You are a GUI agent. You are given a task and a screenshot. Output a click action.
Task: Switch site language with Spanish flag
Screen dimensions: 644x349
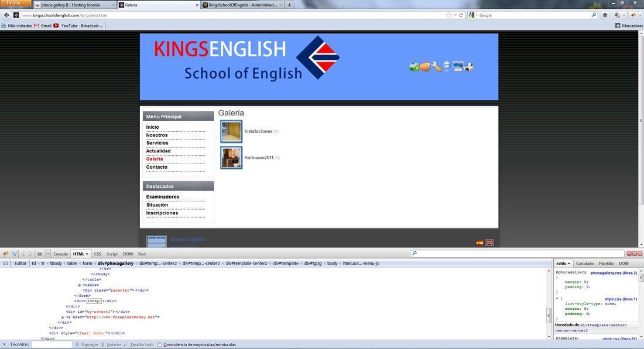coord(479,242)
